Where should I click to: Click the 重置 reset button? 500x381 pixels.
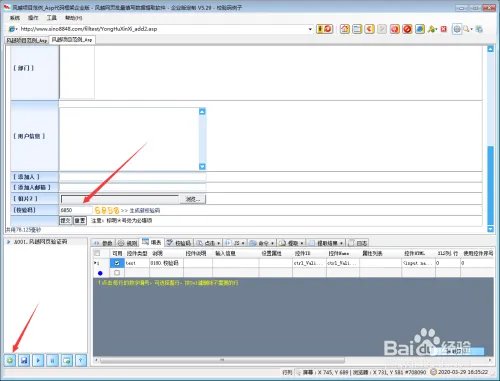80,221
